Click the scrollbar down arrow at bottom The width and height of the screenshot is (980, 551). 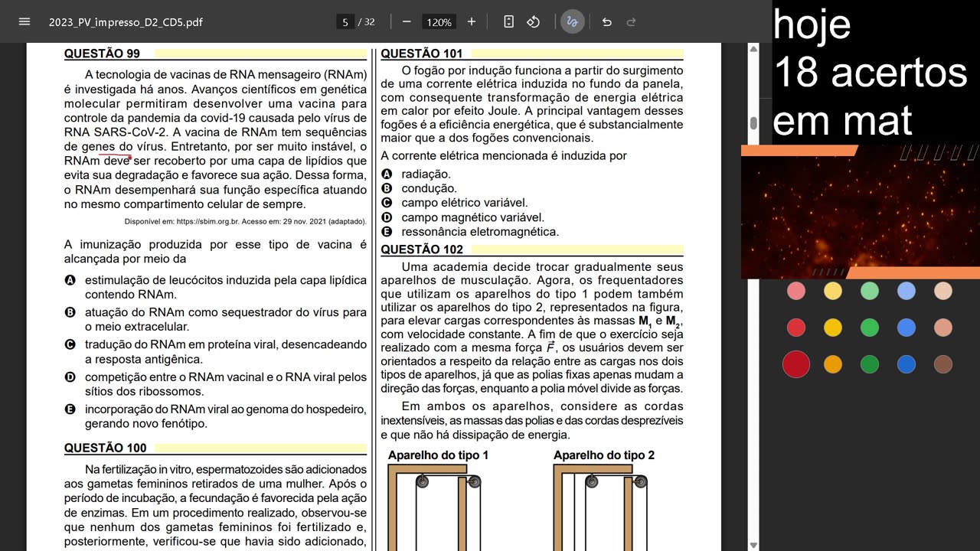[x=753, y=545]
